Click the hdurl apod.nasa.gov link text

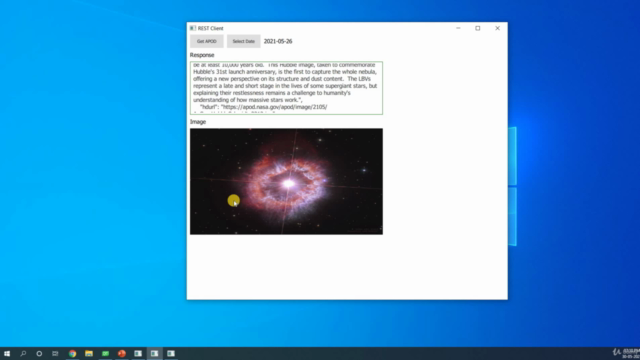[274, 107]
